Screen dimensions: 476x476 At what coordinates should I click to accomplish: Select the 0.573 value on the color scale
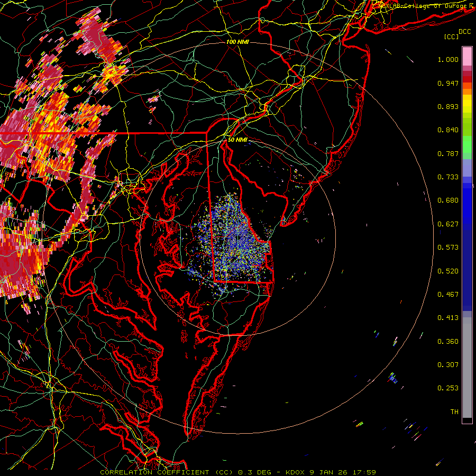[x=448, y=248]
